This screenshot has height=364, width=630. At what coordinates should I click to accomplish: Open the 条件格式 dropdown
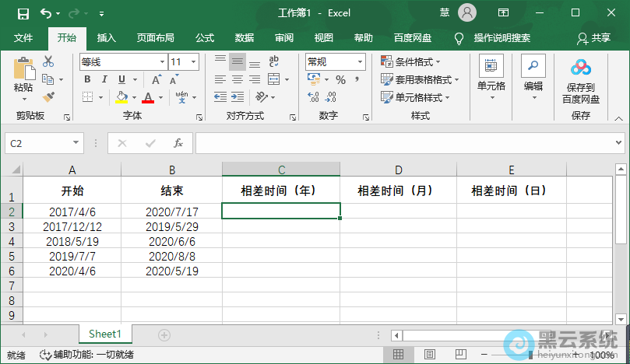(x=410, y=61)
